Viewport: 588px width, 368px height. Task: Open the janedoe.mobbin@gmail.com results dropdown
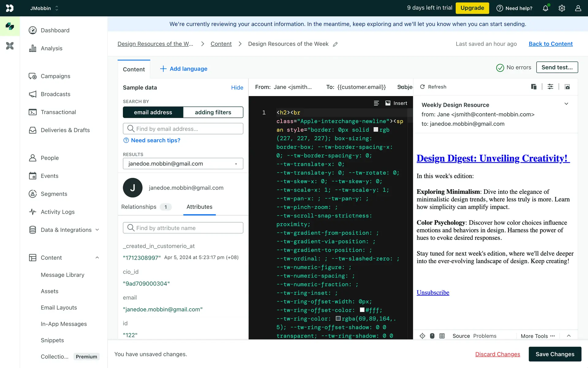click(183, 164)
